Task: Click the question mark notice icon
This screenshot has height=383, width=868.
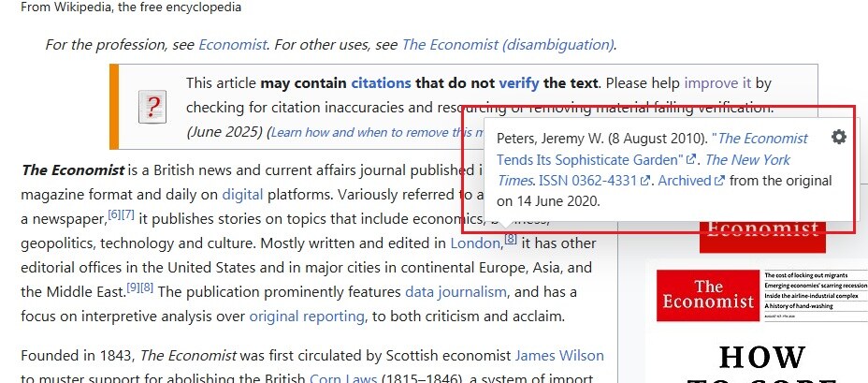Action: click(x=152, y=107)
